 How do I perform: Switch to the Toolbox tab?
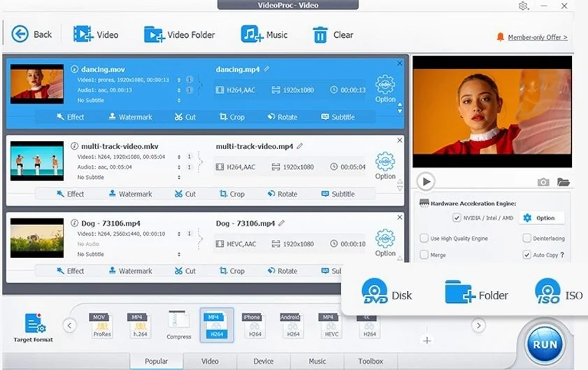[x=371, y=361]
